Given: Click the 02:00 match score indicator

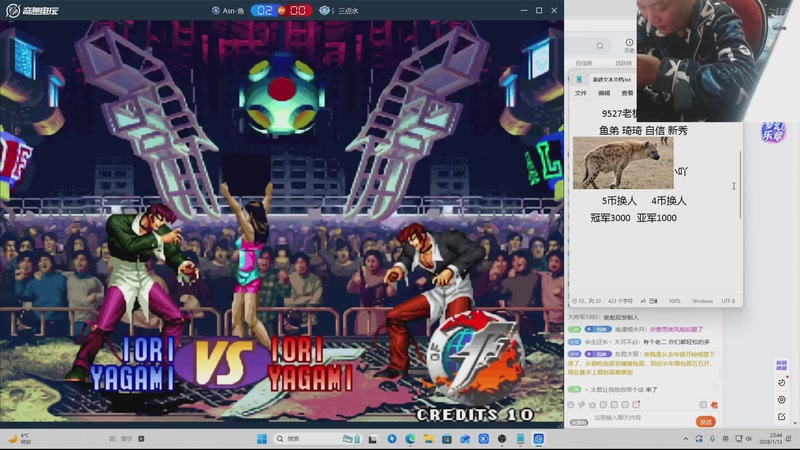Looking at the screenshot, I should click(x=281, y=10).
